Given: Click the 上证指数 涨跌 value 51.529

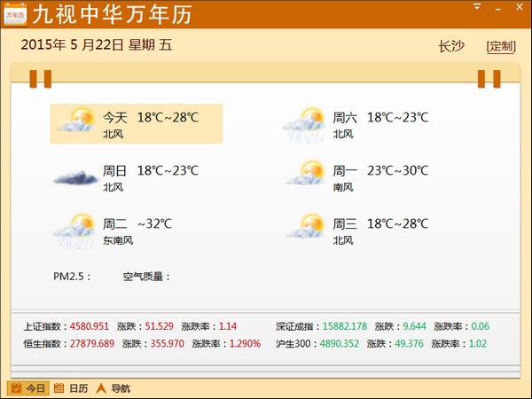Looking at the screenshot, I should tap(159, 326).
